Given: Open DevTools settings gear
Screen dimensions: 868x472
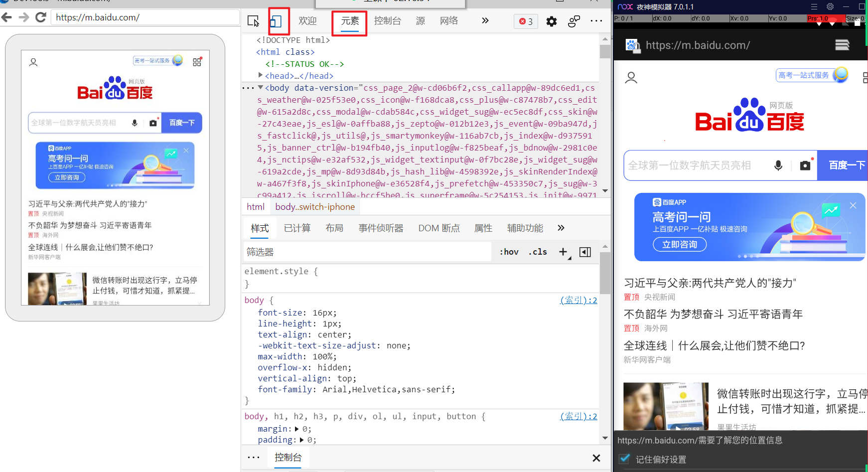Looking at the screenshot, I should point(552,21).
